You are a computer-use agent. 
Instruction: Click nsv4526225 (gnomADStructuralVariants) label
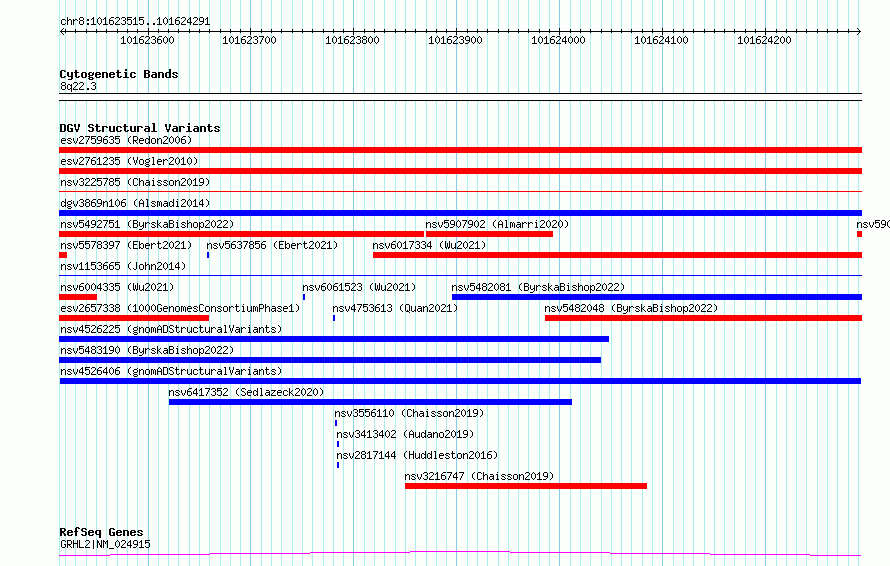(x=171, y=329)
